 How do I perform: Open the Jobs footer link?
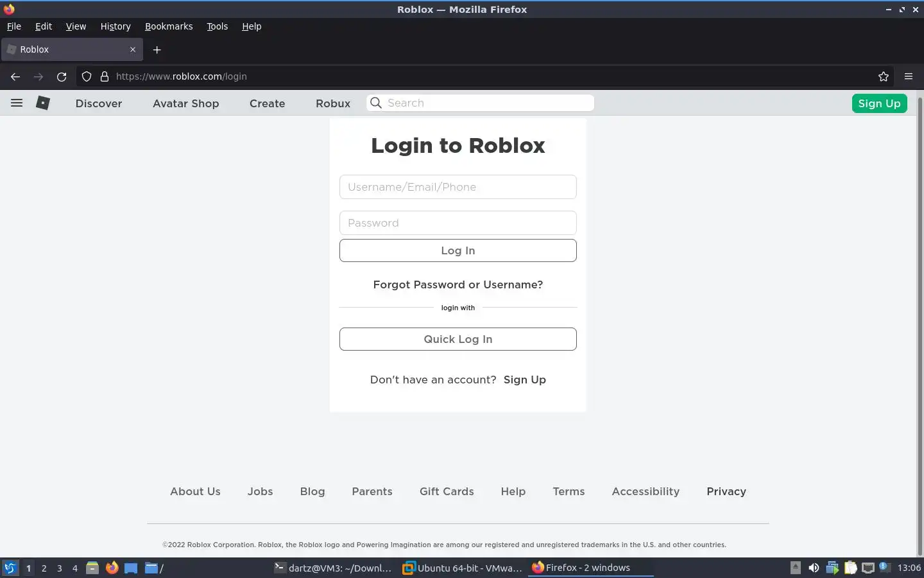coord(261,491)
